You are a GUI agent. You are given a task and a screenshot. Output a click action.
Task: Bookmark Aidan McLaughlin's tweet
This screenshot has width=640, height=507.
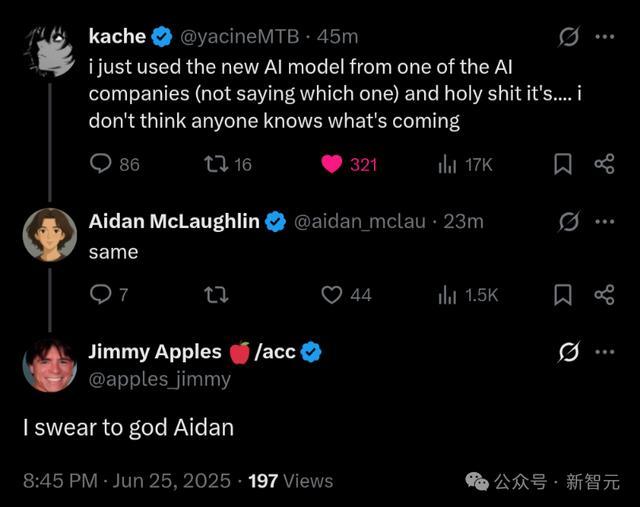click(x=563, y=294)
